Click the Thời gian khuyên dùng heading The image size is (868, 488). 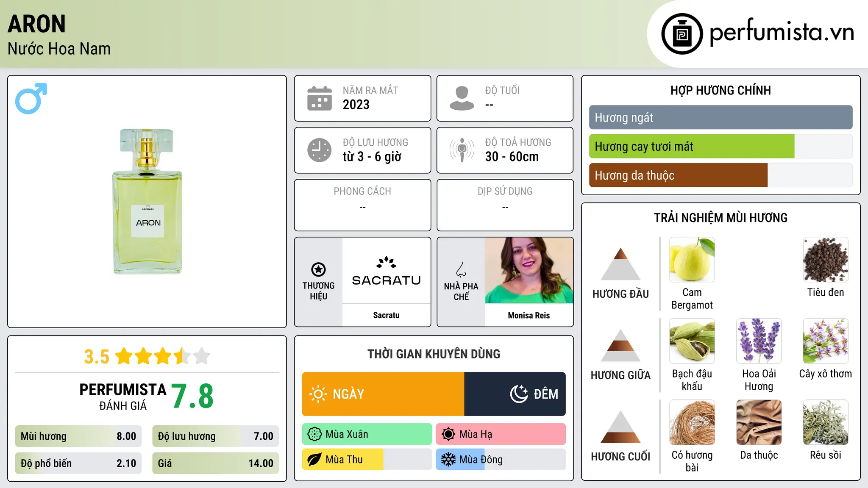[x=434, y=354]
